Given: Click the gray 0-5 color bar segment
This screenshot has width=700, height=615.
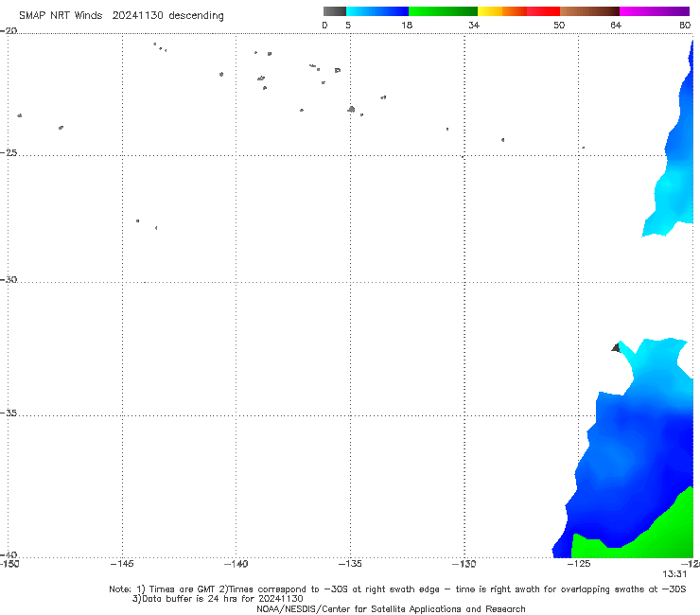Looking at the screenshot, I should (335, 11).
